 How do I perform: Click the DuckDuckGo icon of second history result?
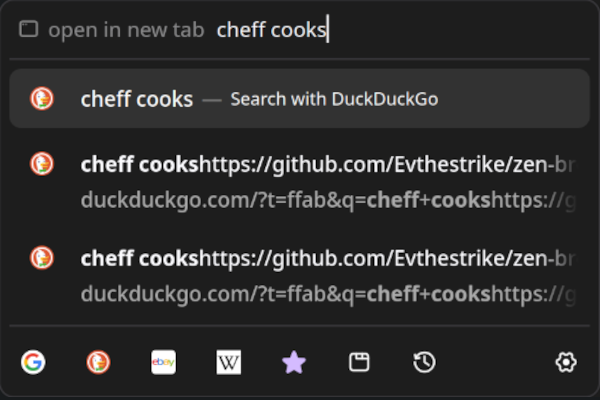coord(42,258)
